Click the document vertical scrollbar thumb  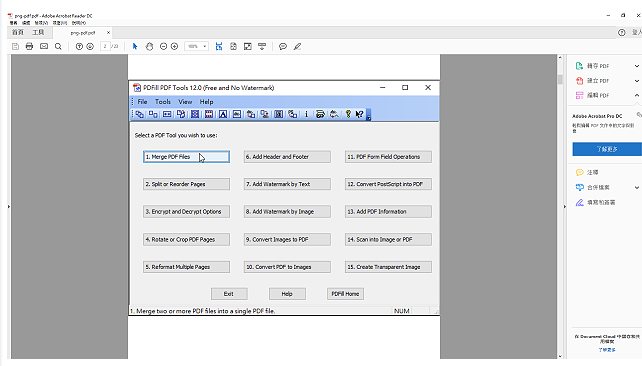560,79
